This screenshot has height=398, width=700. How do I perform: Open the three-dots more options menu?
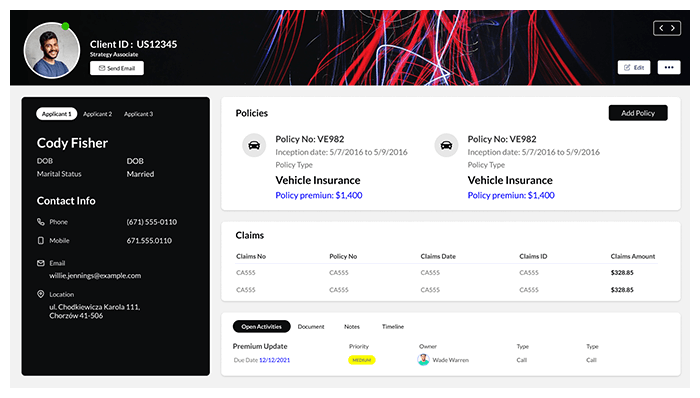tap(669, 67)
